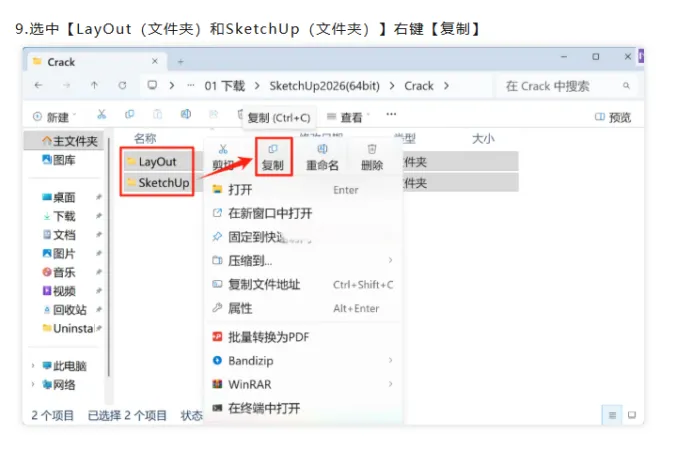Go up one folder level
This screenshot has height=451, width=692.
pos(94,86)
